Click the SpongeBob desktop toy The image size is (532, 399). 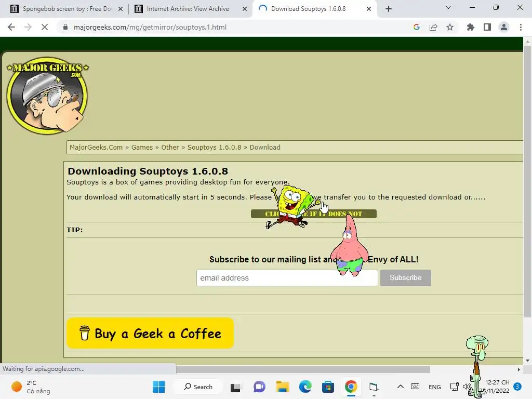tap(292, 207)
